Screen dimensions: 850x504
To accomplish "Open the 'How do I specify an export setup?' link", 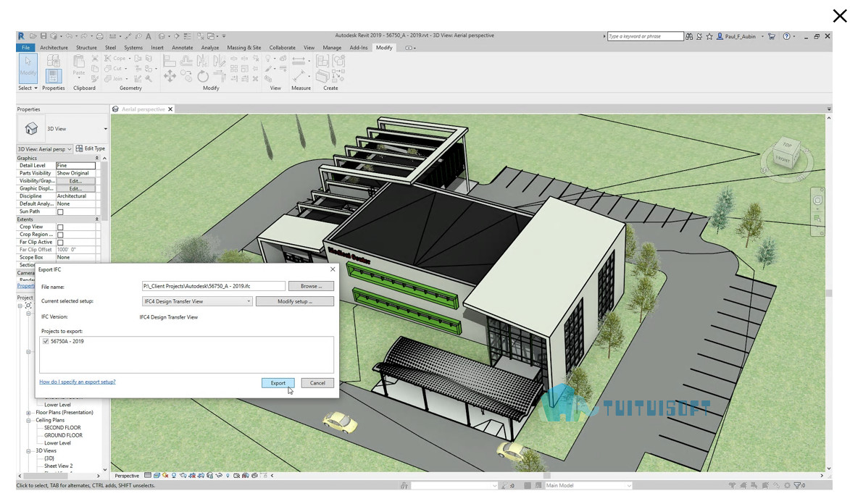I will (x=78, y=382).
